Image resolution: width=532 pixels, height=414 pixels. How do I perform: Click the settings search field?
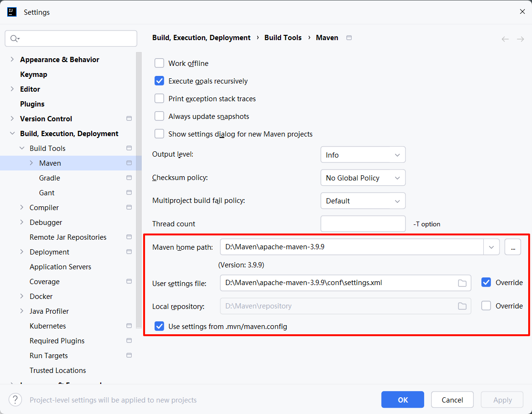(71, 39)
